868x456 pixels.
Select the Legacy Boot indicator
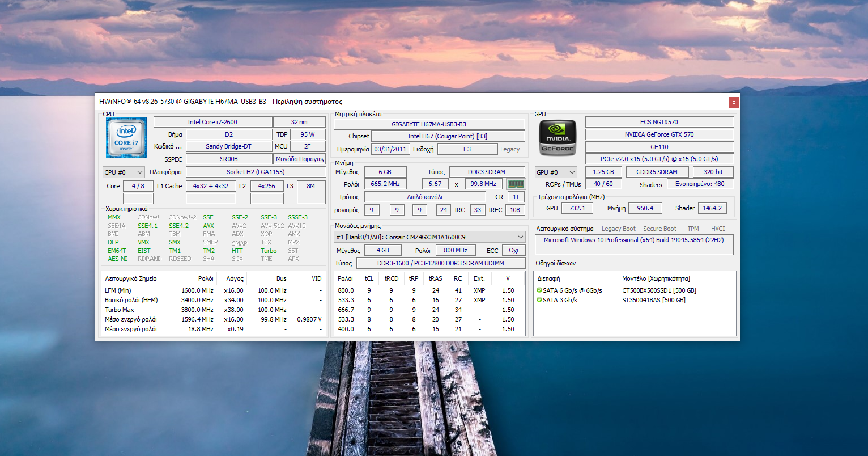618,229
